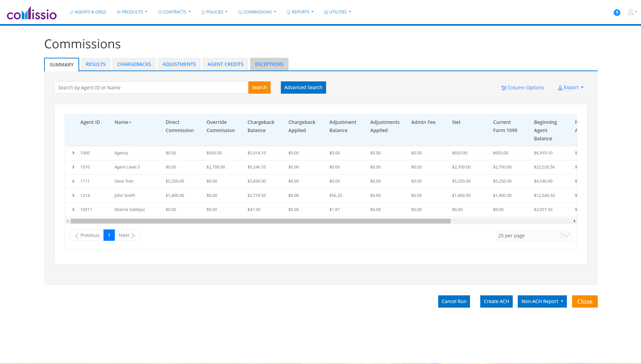Click the $56.25 adjustment balance cell
641x364 pixels.
coord(335,195)
